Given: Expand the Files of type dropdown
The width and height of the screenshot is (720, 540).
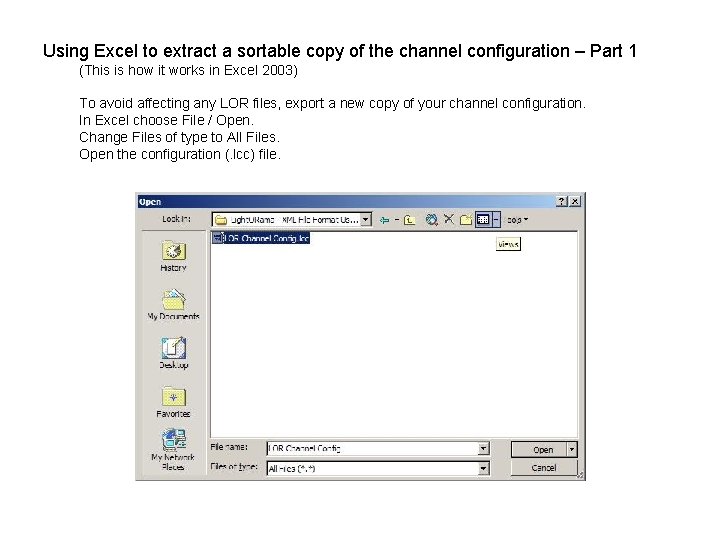Looking at the screenshot, I should pos(484,469).
